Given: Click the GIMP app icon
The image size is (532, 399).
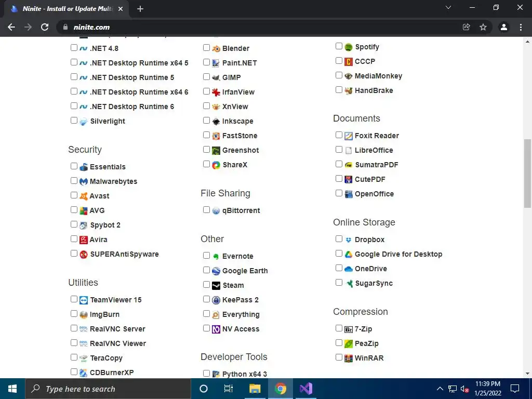Looking at the screenshot, I should pyautogui.click(x=216, y=78).
